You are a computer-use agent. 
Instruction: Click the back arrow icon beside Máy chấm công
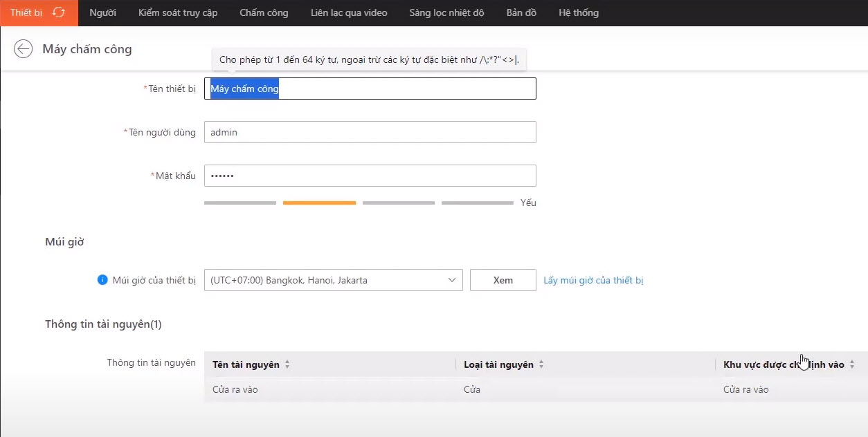[x=24, y=48]
